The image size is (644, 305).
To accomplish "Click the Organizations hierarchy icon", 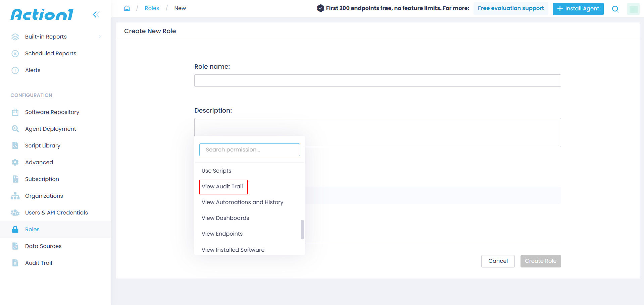I will tap(15, 196).
